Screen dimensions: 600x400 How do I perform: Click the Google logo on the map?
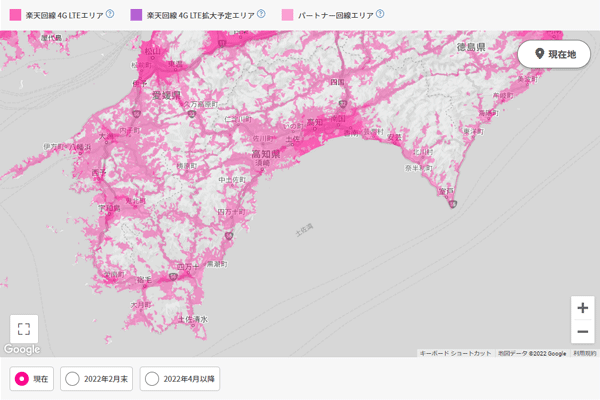coord(22,349)
